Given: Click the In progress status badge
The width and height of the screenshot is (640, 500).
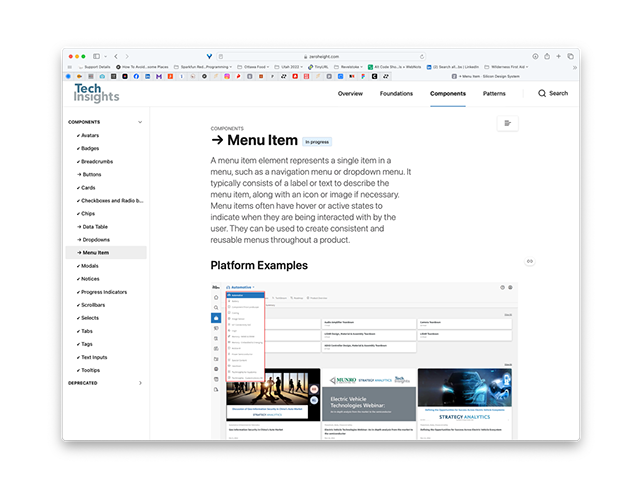Looking at the screenshot, I should tap(317, 142).
